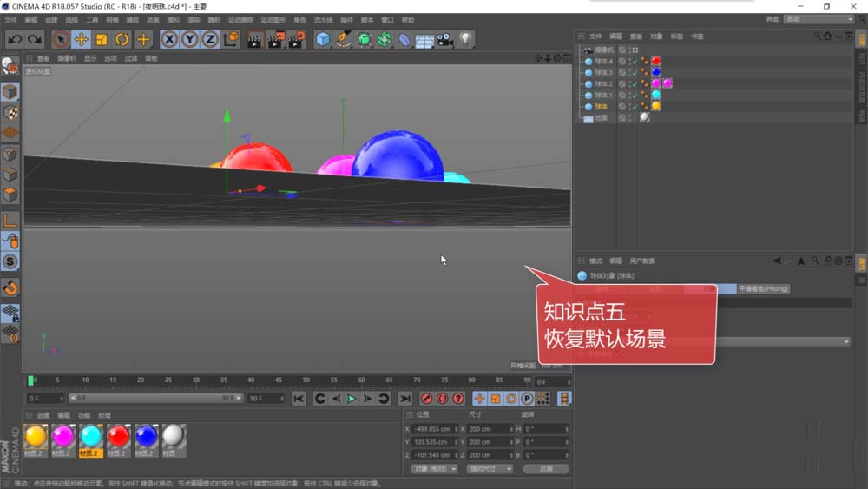Viewport: 868px width, 489px height.
Task: Open the green array modeling objects icon
Action: coord(385,39)
